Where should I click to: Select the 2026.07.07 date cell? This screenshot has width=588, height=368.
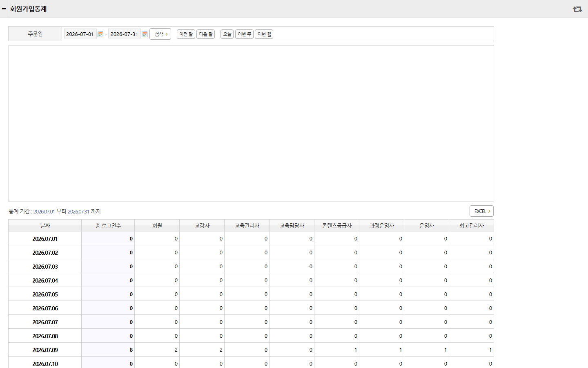(x=45, y=322)
